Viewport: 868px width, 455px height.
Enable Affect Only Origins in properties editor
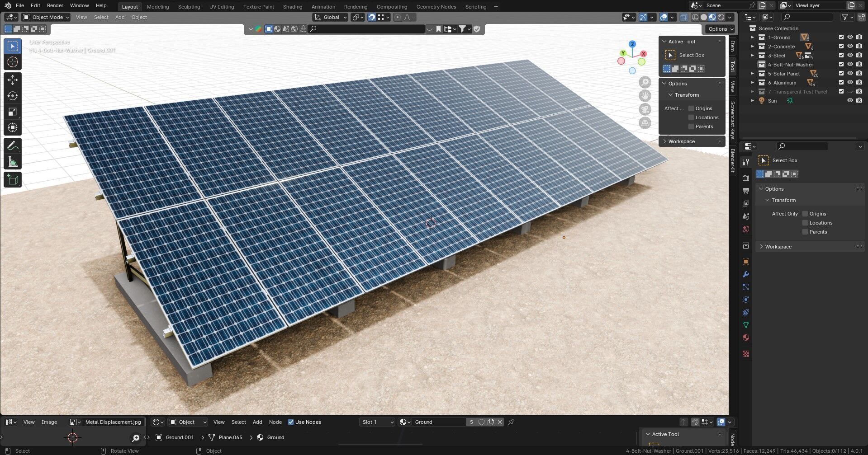(805, 214)
